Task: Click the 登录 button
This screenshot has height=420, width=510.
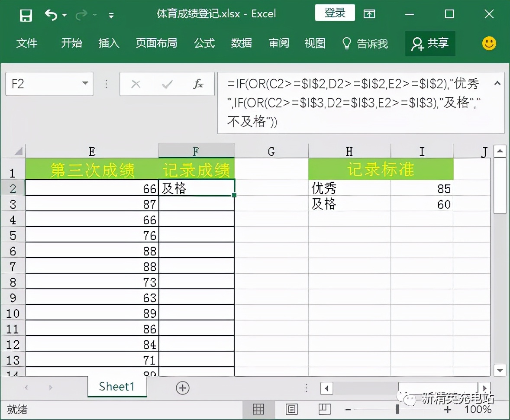Action: tap(335, 13)
